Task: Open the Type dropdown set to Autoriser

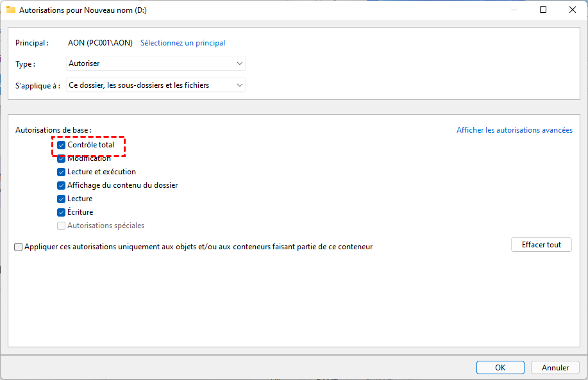Action: [156, 63]
